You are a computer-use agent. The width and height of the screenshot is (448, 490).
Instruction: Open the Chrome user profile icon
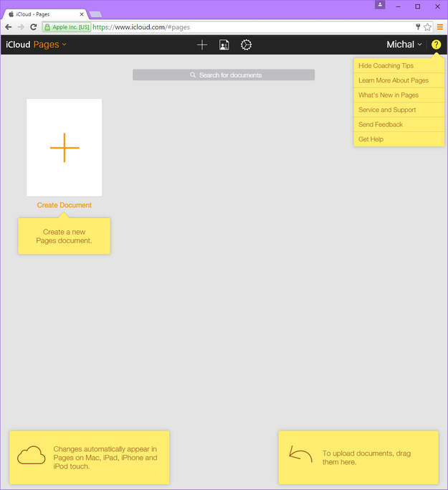380,5
